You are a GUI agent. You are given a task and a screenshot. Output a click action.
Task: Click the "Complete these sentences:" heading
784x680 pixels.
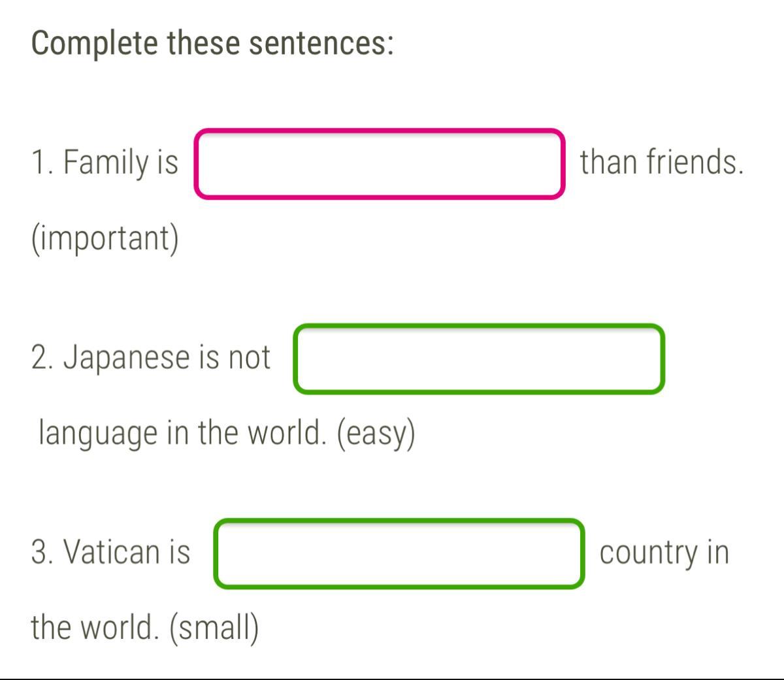pos(212,44)
